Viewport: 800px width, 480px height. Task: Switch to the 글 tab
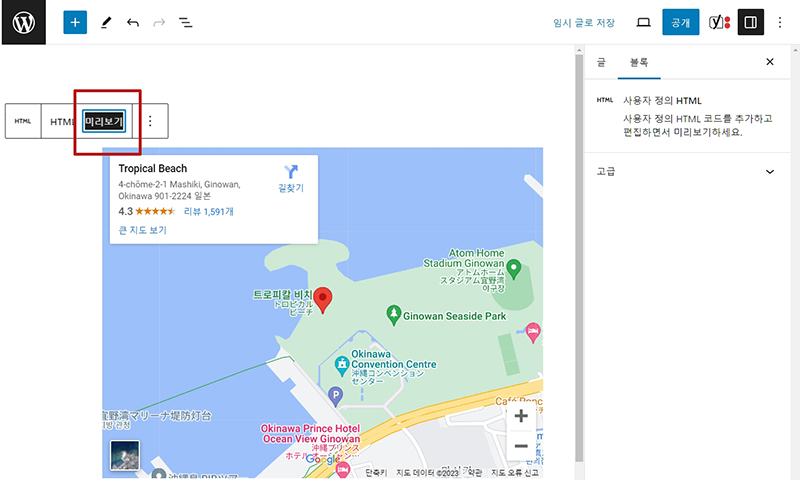click(x=601, y=62)
